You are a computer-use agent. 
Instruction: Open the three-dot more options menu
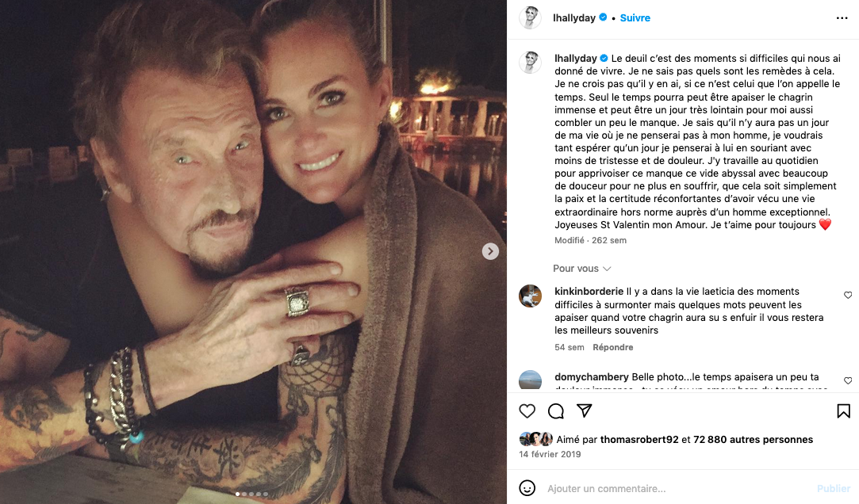[842, 17]
